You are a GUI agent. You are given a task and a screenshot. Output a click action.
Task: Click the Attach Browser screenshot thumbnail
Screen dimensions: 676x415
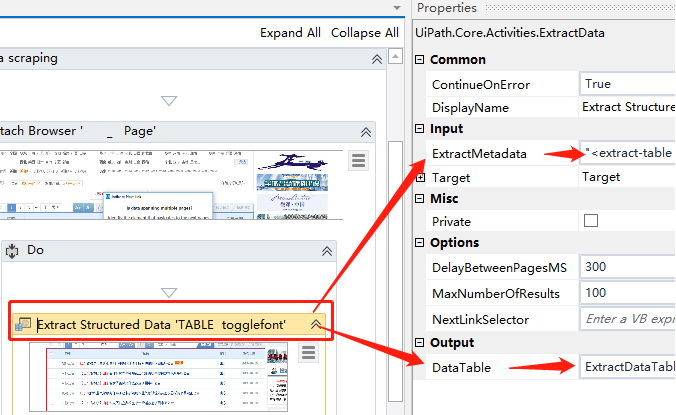172,185
